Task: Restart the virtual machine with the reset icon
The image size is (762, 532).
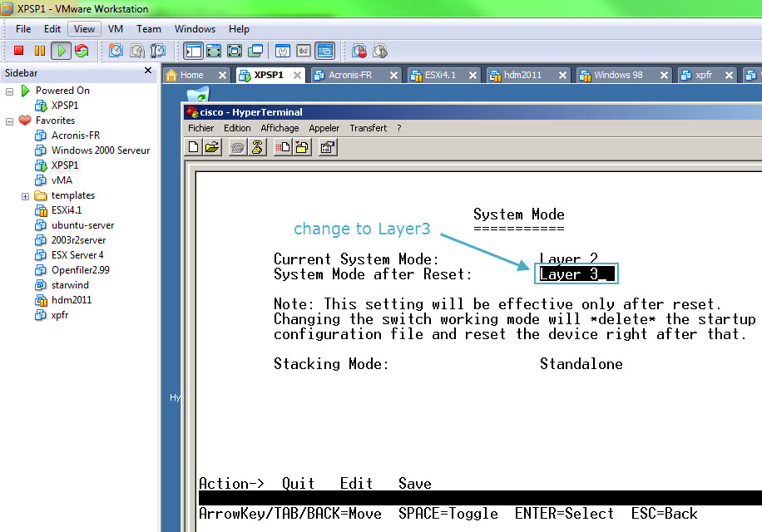Action: [x=80, y=51]
